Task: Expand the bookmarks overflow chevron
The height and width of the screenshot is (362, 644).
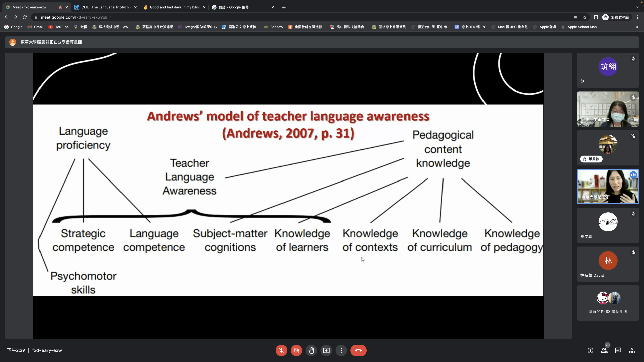Action: coord(637,27)
